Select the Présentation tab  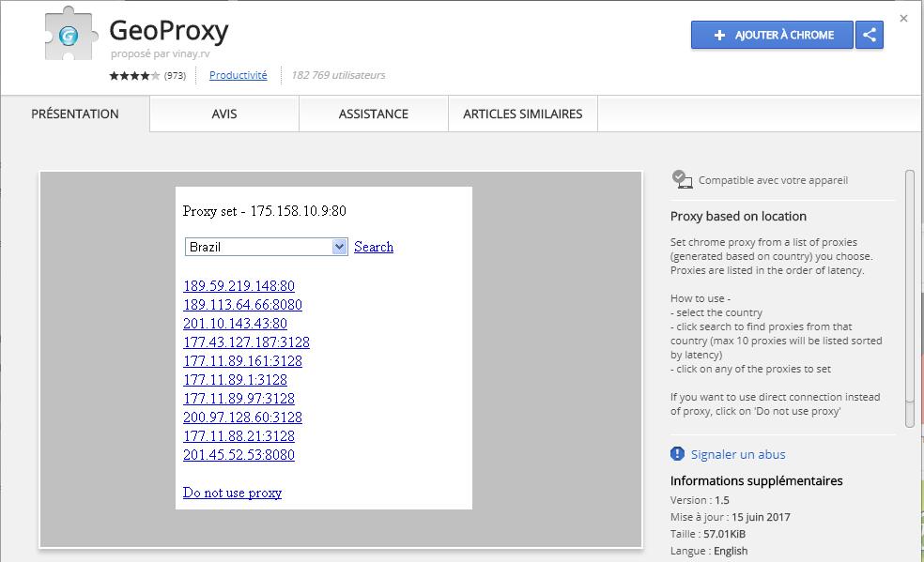tap(75, 114)
